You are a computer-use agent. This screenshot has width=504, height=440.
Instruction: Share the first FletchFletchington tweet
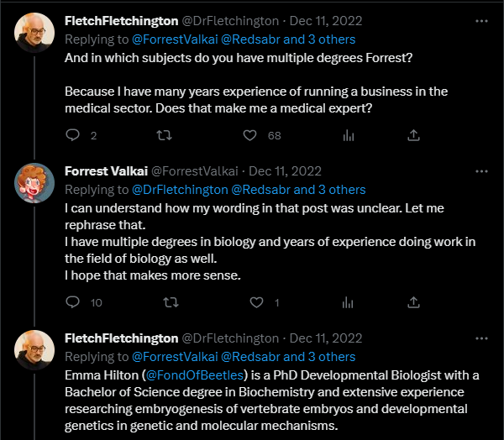pos(413,135)
